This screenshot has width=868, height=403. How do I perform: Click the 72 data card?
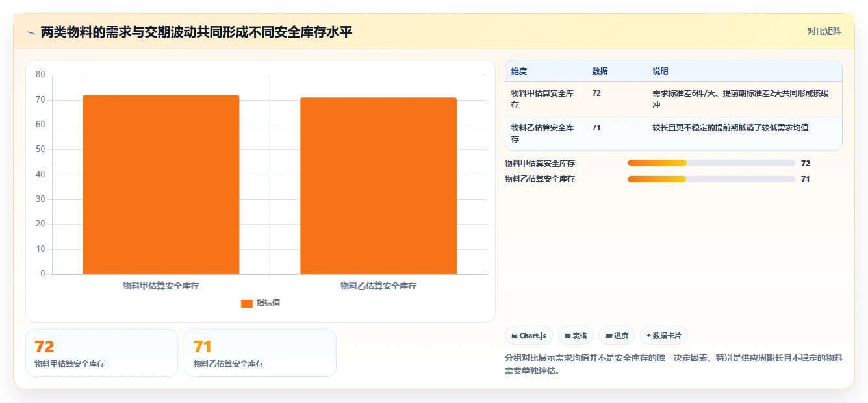tap(101, 353)
